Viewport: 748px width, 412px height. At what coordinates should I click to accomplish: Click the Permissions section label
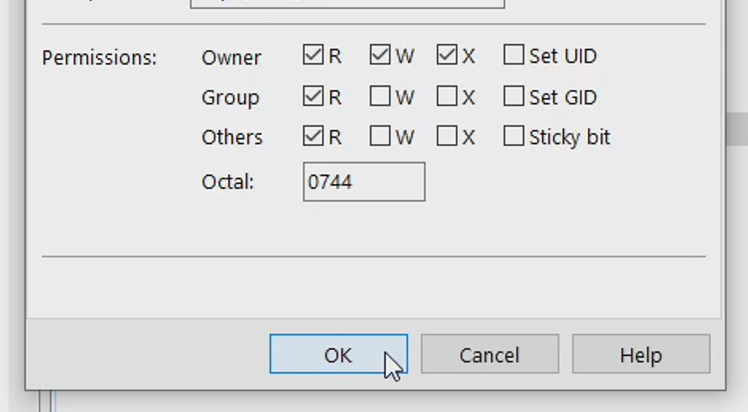click(x=99, y=58)
